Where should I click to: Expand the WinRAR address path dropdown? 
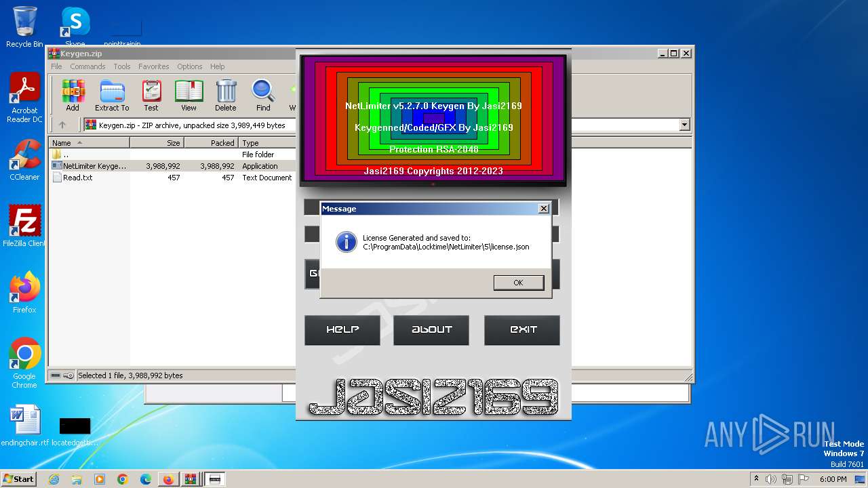click(x=684, y=125)
